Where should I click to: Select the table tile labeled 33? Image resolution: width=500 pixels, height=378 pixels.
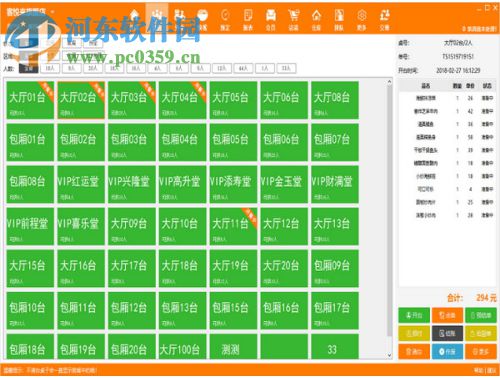[335, 347]
